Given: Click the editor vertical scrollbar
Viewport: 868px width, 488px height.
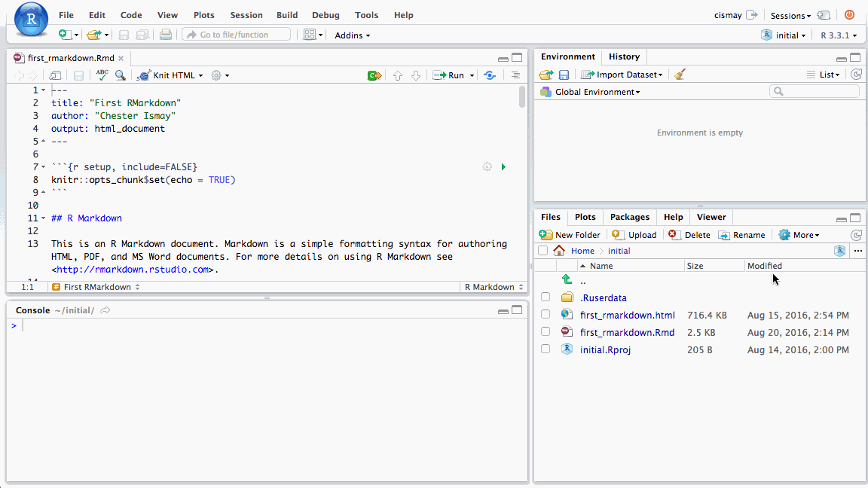Looking at the screenshot, I should click(522, 98).
